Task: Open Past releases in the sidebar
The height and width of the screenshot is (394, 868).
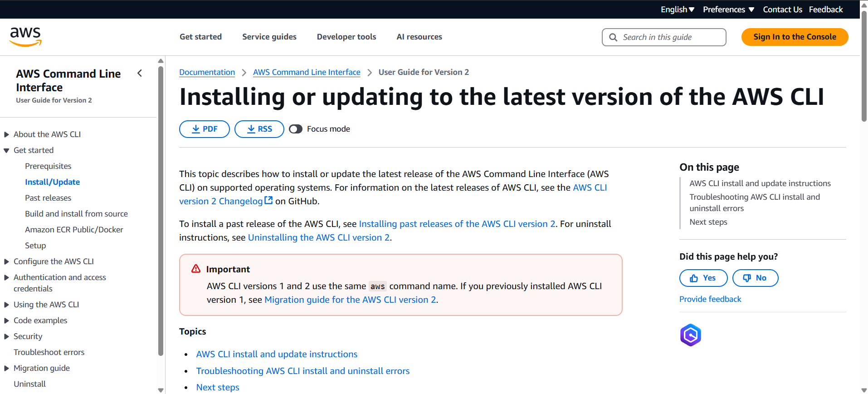Action: tap(48, 198)
